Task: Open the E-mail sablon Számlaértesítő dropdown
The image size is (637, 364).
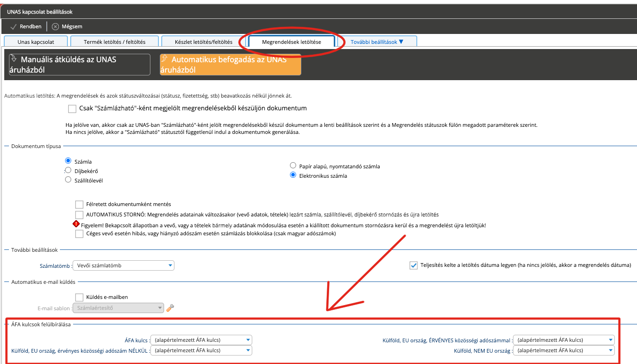Action: (119, 308)
